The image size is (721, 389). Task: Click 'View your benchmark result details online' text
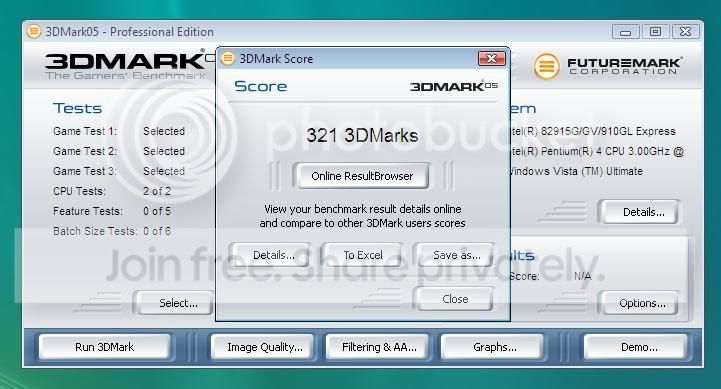click(362, 209)
